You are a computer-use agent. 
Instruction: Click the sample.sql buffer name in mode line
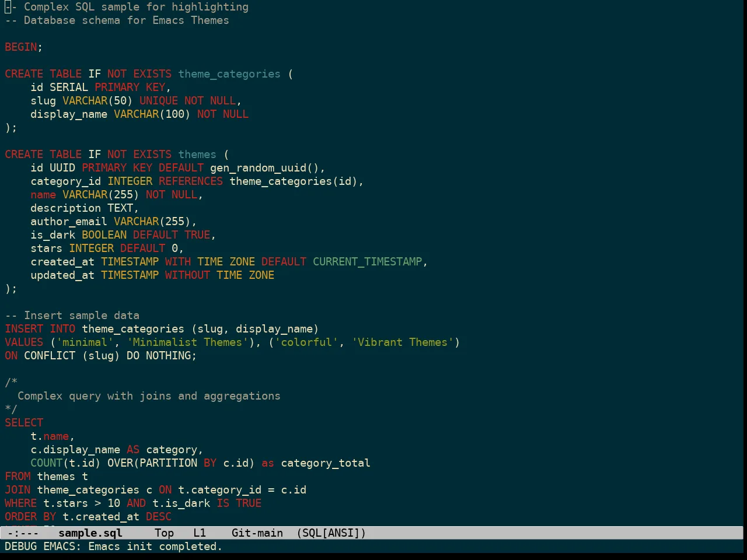pyautogui.click(x=90, y=533)
